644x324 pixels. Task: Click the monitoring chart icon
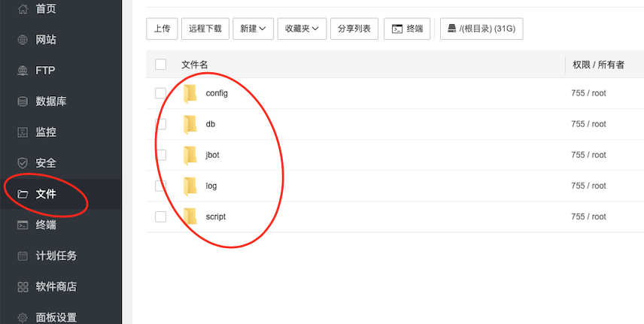22,132
